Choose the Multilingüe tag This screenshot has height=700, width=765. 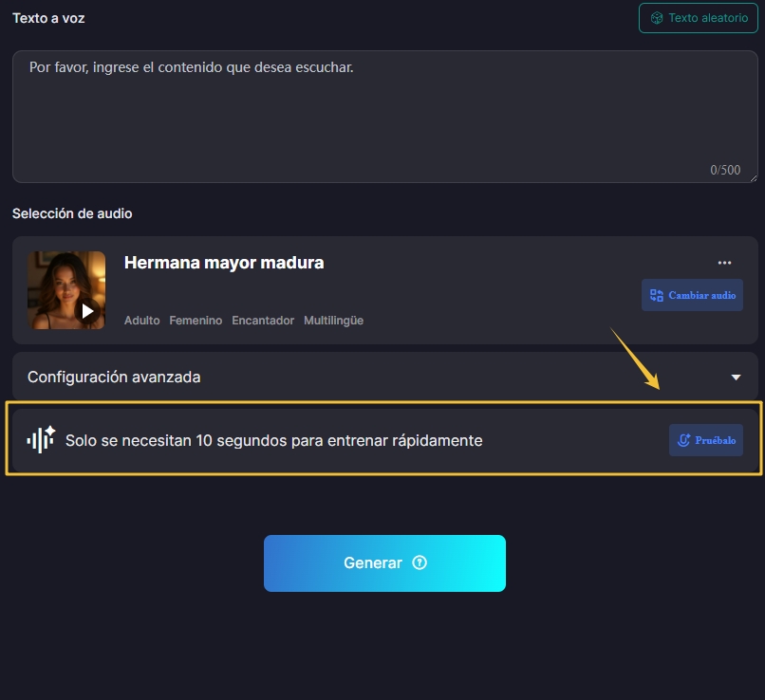click(333, 321)
